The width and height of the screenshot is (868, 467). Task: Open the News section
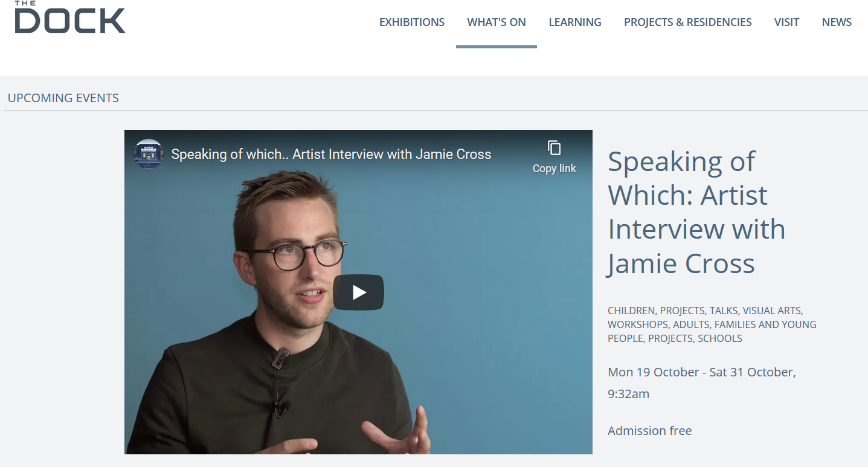click(x=837, y=22)
